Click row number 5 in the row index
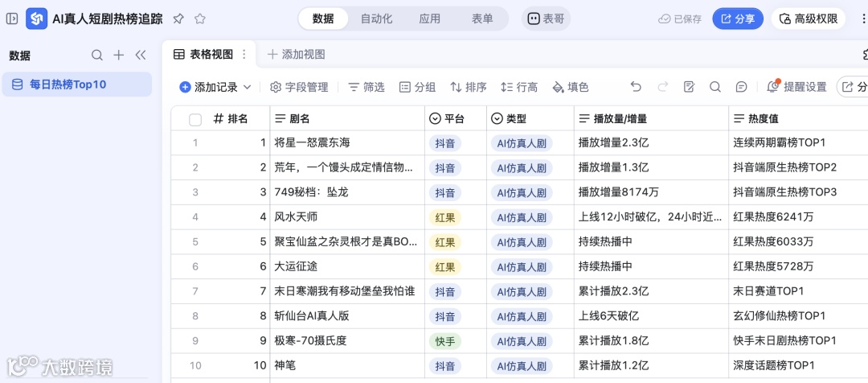 (x=194, y=241)
